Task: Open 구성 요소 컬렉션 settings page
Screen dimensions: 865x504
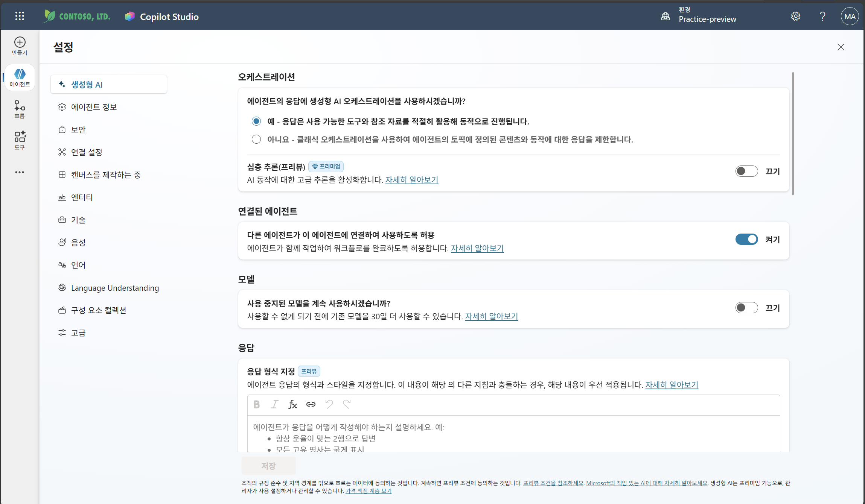Action: pyautogui.click(x=108, y=310)
